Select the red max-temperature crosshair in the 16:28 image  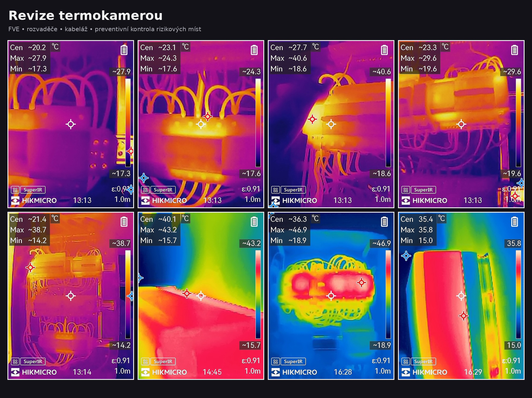click(361, 282)
